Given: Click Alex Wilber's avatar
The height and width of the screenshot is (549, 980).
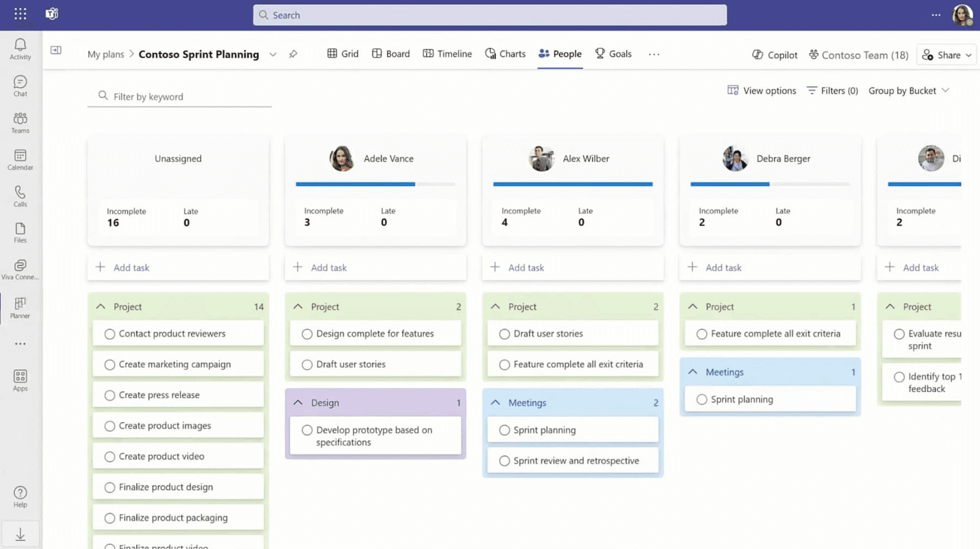Looking at the screenshot, I should coord(541,159).
